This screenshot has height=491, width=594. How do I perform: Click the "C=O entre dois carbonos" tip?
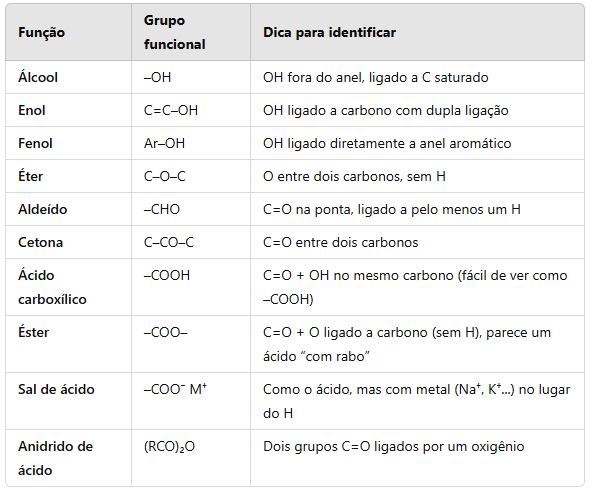tap(341, 242)
